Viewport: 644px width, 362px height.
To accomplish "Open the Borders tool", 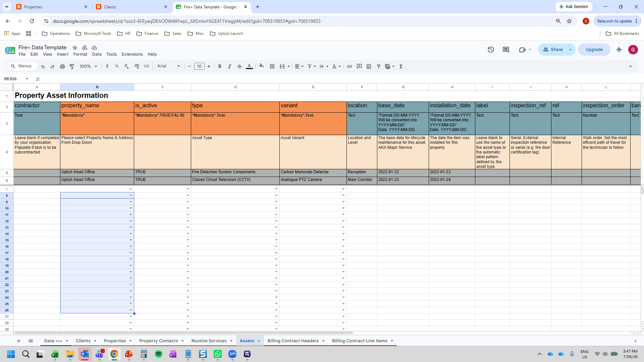I will pyautogui.click(x=272, y=66).
